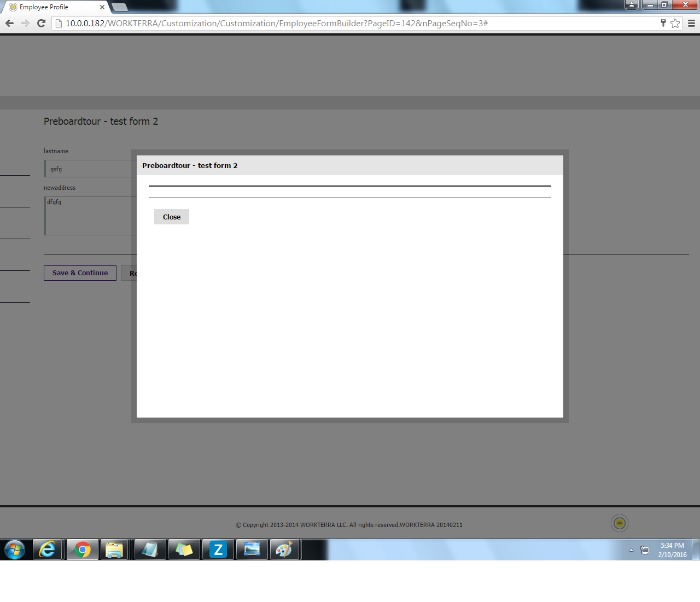700x602 pixels.
Task: Open a new browser tab
Action: 119,7
